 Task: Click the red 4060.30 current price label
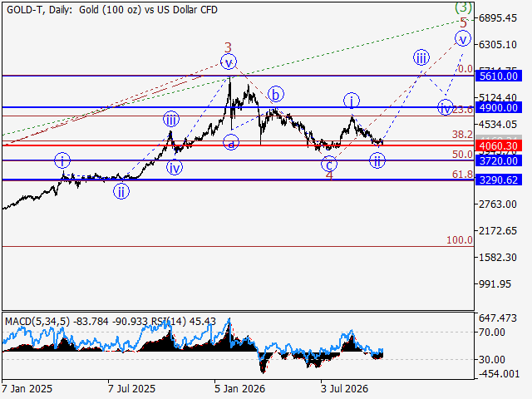click(x=499, y=146)
